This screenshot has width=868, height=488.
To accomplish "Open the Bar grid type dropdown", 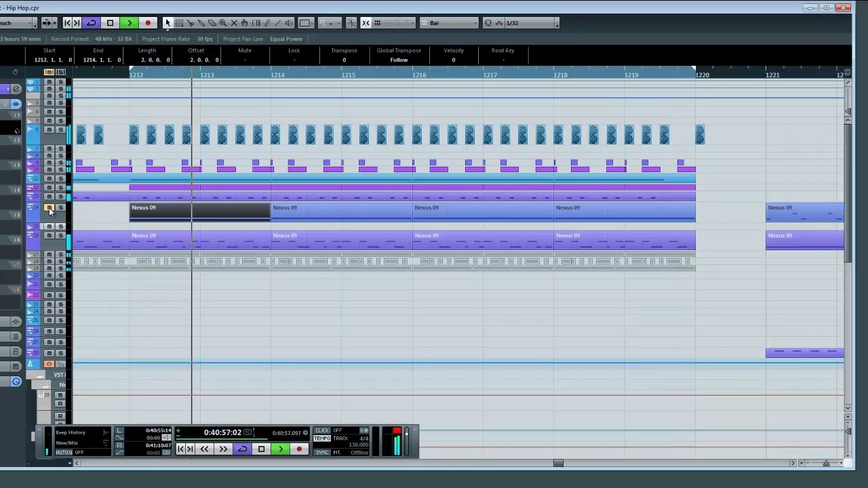I will (x=450, y=23).
